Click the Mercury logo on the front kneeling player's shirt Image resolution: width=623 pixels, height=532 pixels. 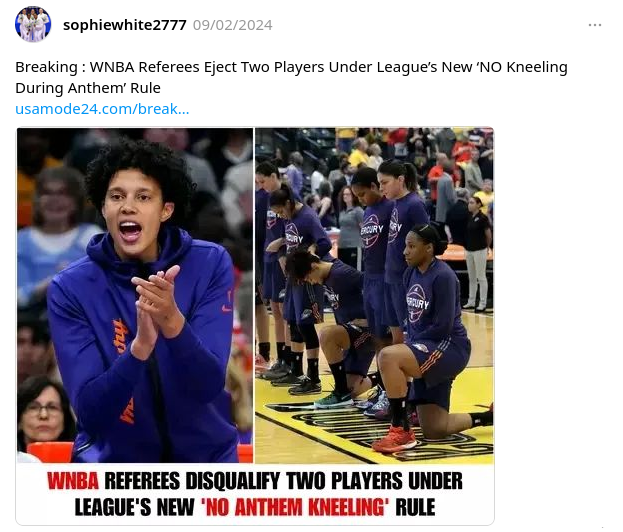pyautogui.click(x=417, y=303)
